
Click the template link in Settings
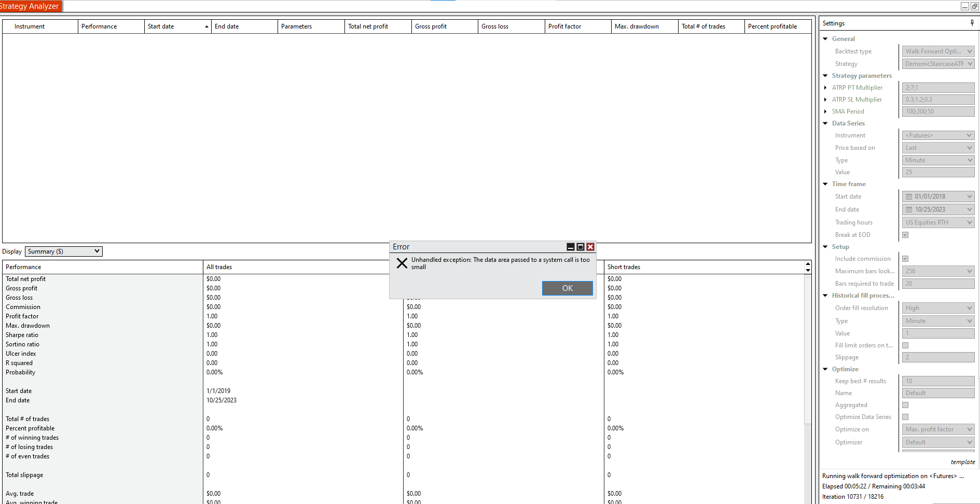click(963, 462)
